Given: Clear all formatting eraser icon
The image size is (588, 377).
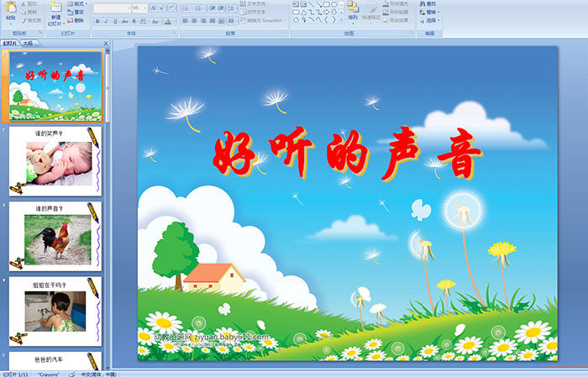Looking at the screenshot, I should (x=172, y=8).
